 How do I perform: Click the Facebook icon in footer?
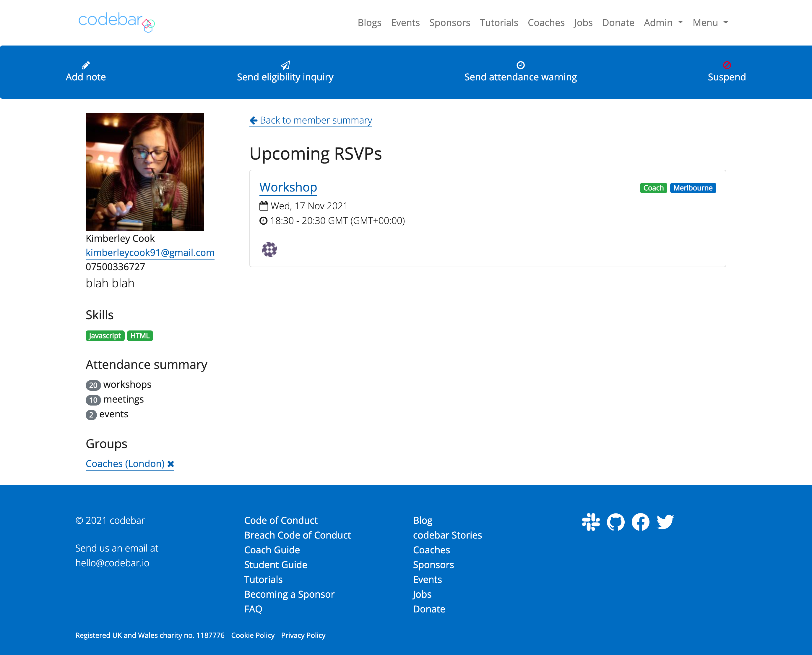[x=640, y=522]
